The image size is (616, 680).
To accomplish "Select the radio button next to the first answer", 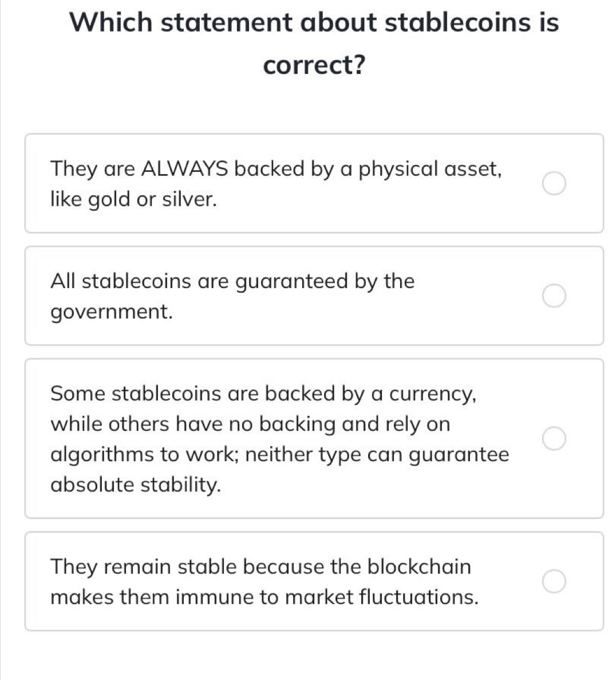I will pyautogui.click(x=554, y=183).
